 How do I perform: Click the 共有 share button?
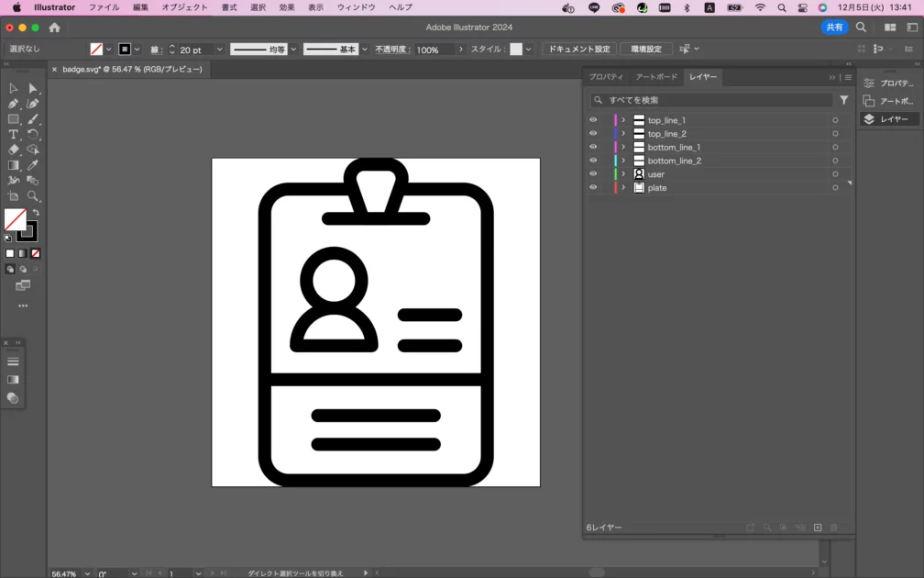point(834,28)
